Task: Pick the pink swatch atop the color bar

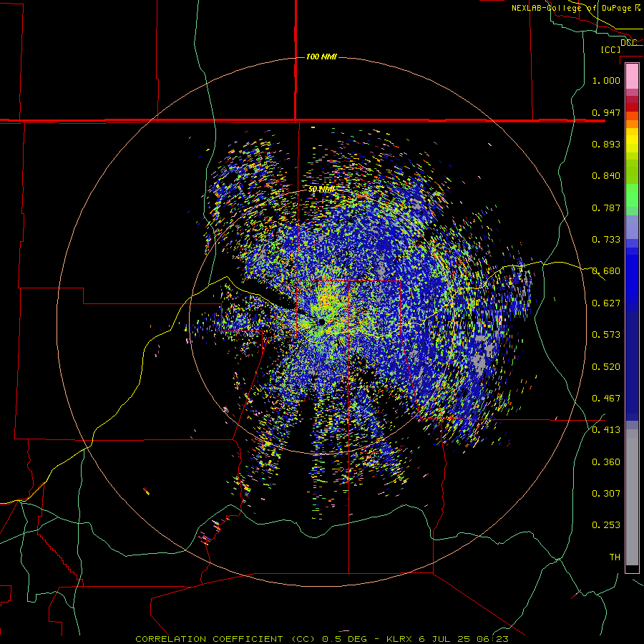Action: point(632,76)
